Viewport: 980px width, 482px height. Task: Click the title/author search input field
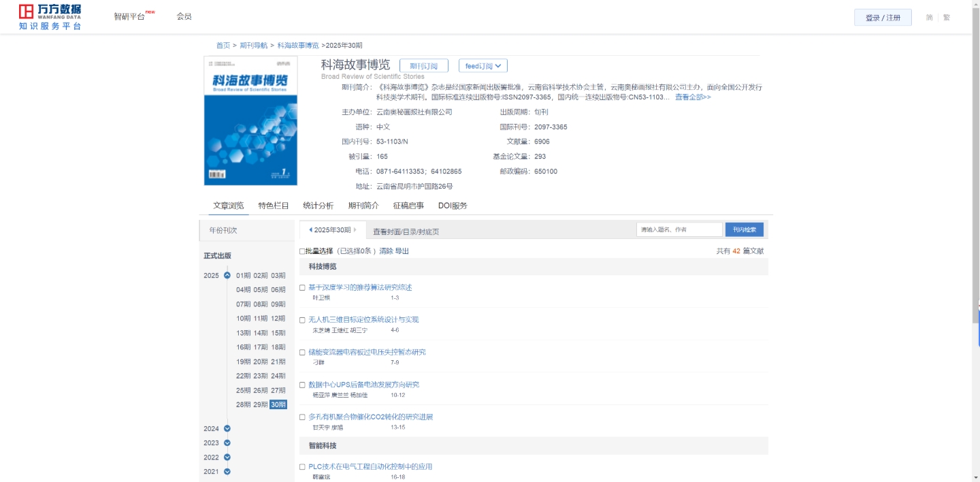click(x=679, y=230)
